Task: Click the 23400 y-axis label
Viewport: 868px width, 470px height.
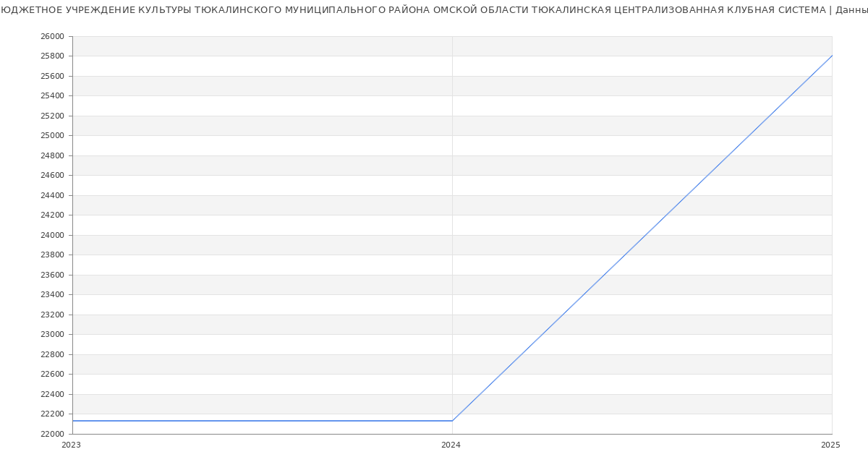Action: click(x=52, y=295)
